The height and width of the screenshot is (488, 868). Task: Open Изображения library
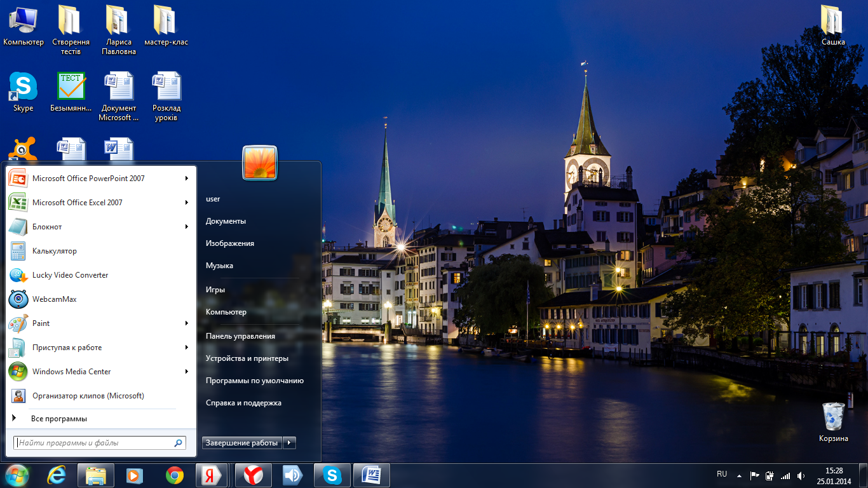click(229, 243)
